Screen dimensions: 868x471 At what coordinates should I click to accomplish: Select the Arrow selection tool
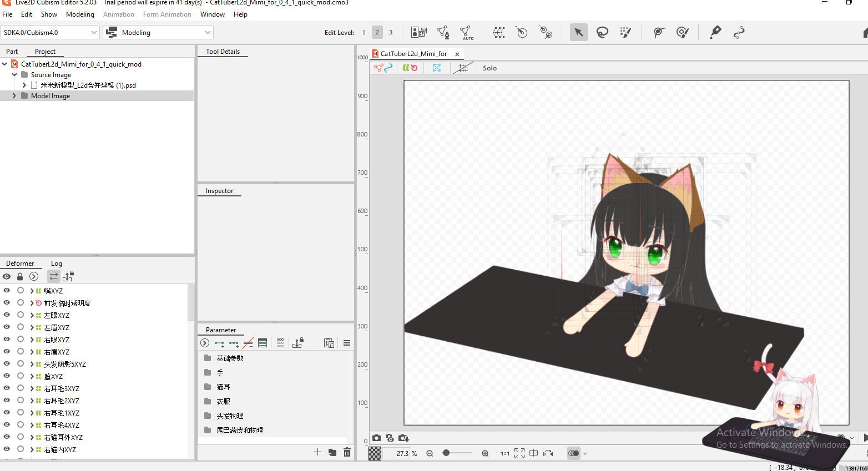[x=578, y=32]
